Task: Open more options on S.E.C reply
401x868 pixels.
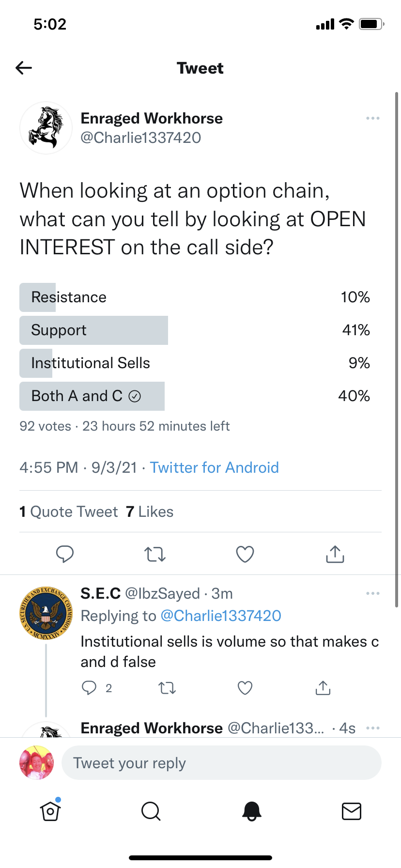Action: tap(373, 593)
